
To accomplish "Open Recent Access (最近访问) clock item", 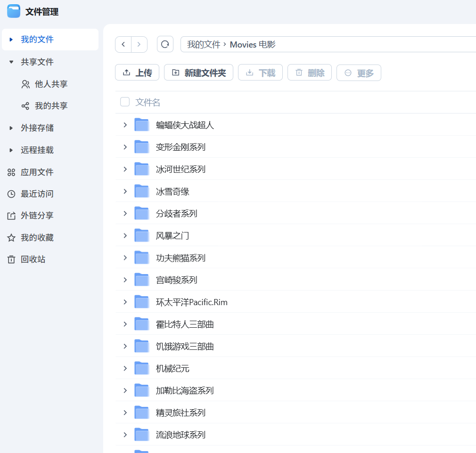I will click(x=37, y=194).
